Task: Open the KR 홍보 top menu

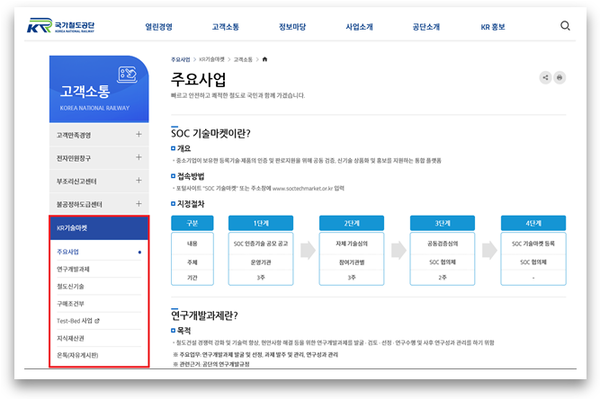Action: pos(493,27)
